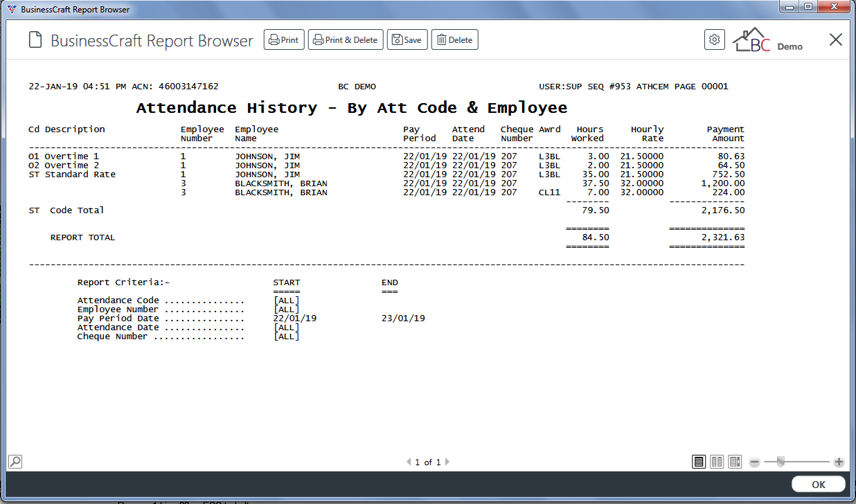856x504 pixels.
Task: Click BLACKSMITH, BRIAN in the 37.50 hours row
Action: coord(281,183)
